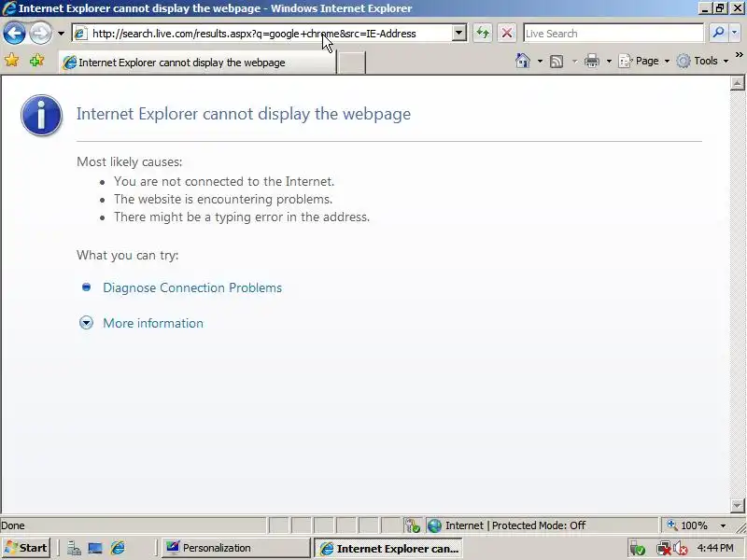Click the Print icon
This screenshot has height=560, width=747.
592,62
